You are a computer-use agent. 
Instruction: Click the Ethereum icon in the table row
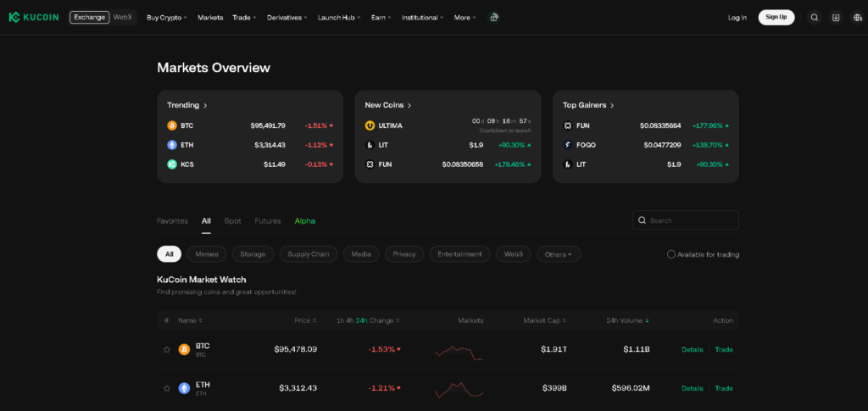point(184,388)
